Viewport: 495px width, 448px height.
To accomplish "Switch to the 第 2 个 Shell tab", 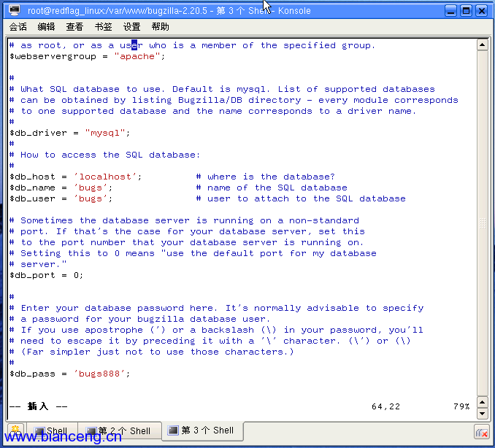I will click(x=119, y=430).
